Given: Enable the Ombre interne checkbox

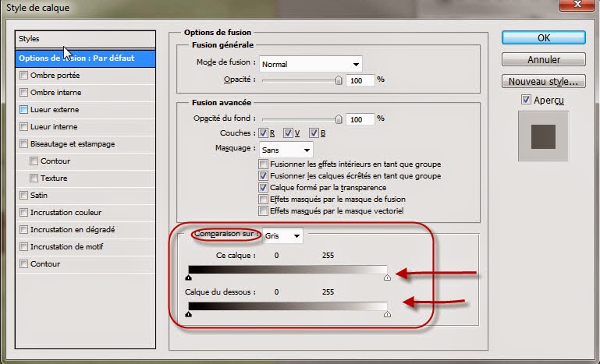Looking at the screenshot, I should pos(23,93).
